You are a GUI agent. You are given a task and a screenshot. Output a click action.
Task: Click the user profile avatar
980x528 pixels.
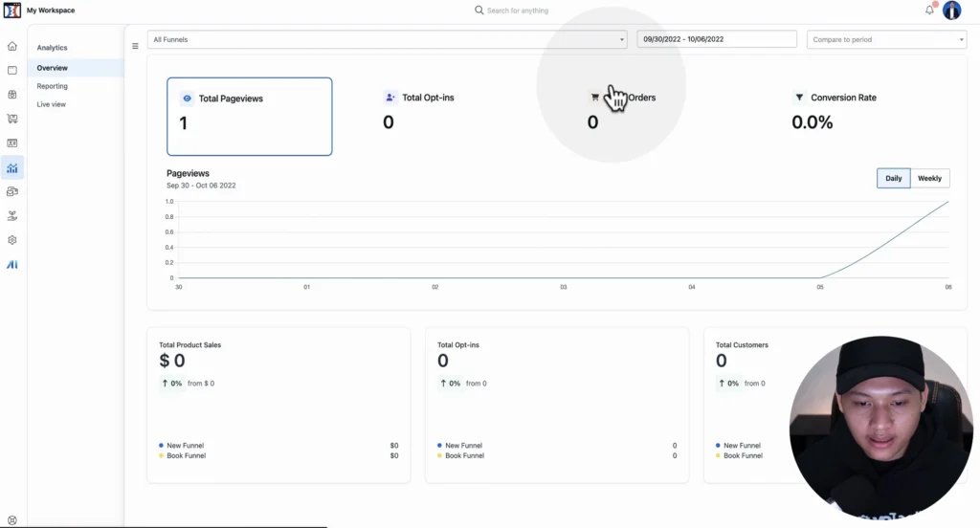(x=951, y=11)
